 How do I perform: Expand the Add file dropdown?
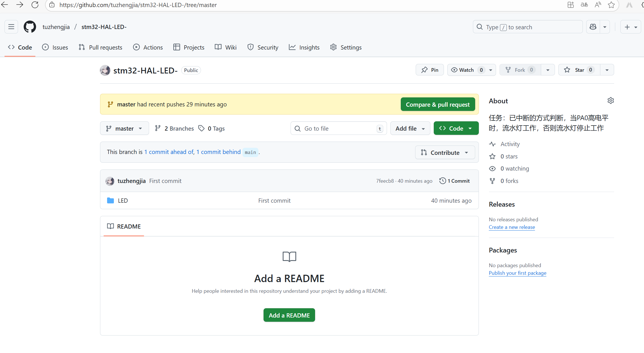click(x=410, y=128)
